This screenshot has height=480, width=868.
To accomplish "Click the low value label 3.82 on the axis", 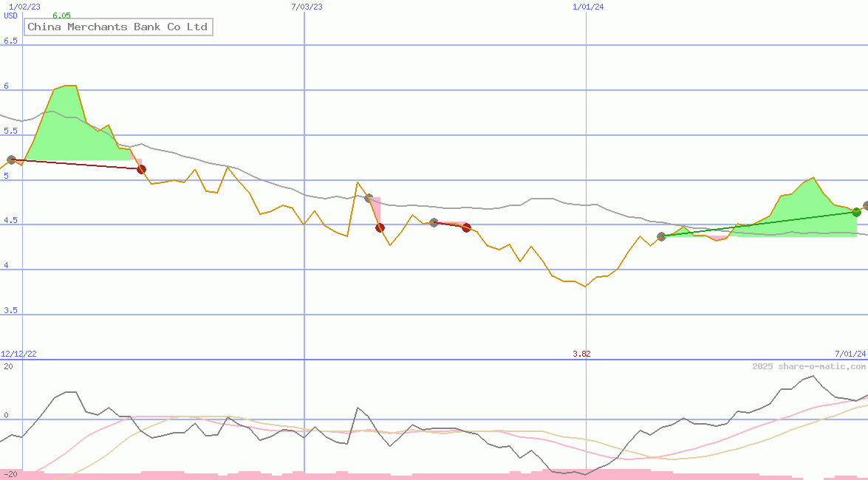I will pos(582,354).
